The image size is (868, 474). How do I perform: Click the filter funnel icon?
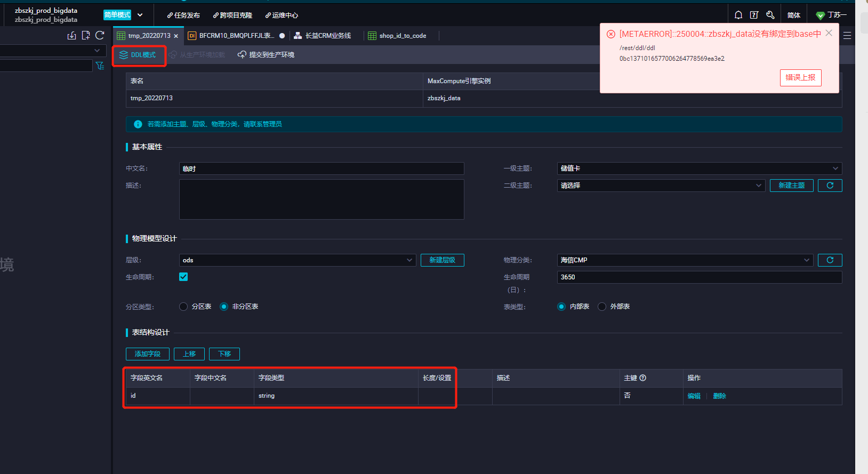(x=100, y=66)
